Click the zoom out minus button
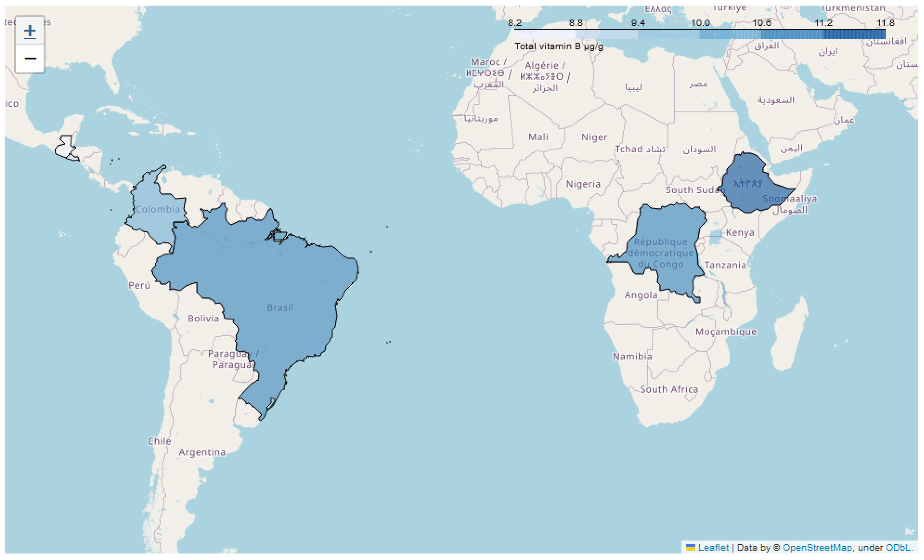The height and width of the screenshot is (560, 924). 30,59
